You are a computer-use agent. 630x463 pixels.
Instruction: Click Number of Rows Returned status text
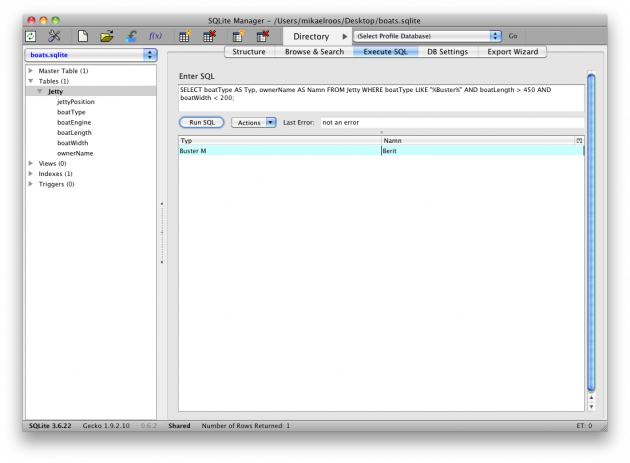[245, 426]
